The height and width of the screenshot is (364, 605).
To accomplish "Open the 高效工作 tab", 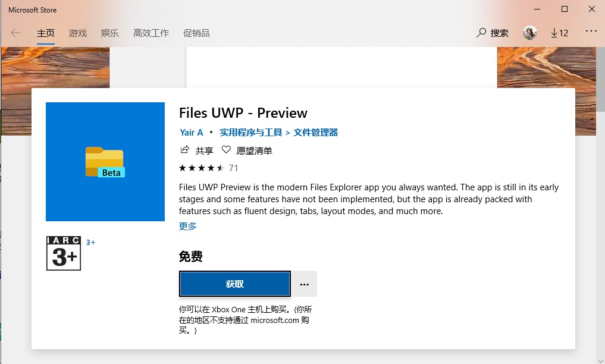I will (151, 33).
